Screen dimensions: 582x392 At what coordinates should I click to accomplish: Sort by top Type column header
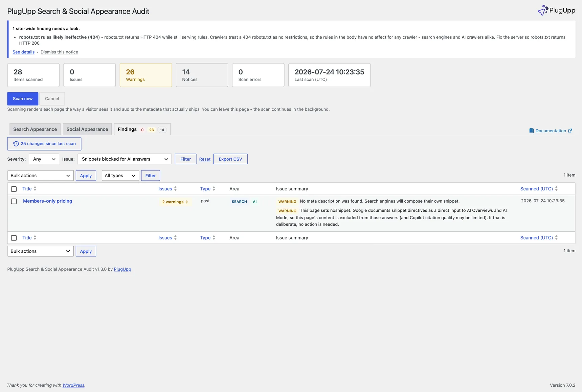[205, 189]
